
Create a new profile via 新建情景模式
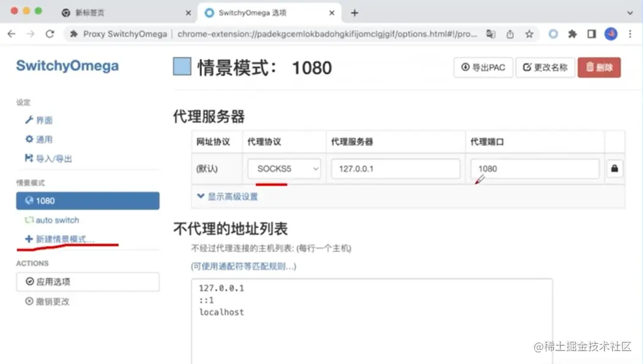(x=59, y=239)
